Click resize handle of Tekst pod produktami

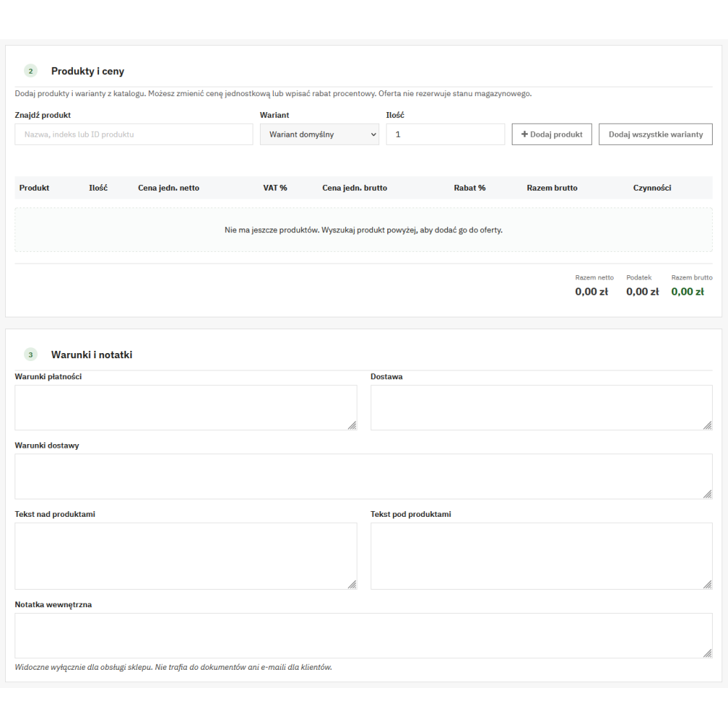tap(708, 585)
